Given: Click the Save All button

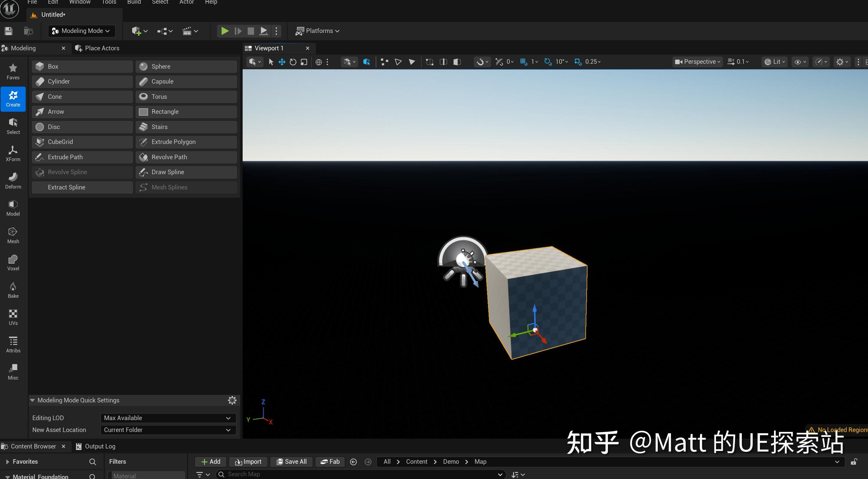Looking at the screenshot, I should click(291, 462).
